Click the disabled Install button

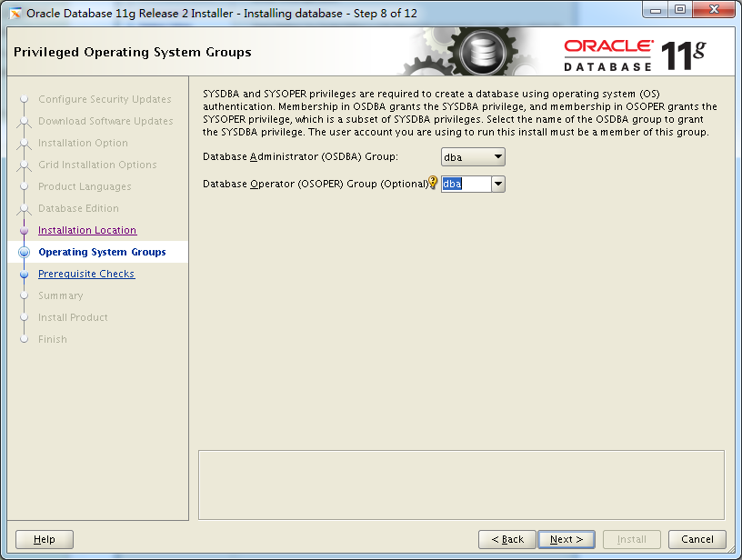tap(632, 539)
